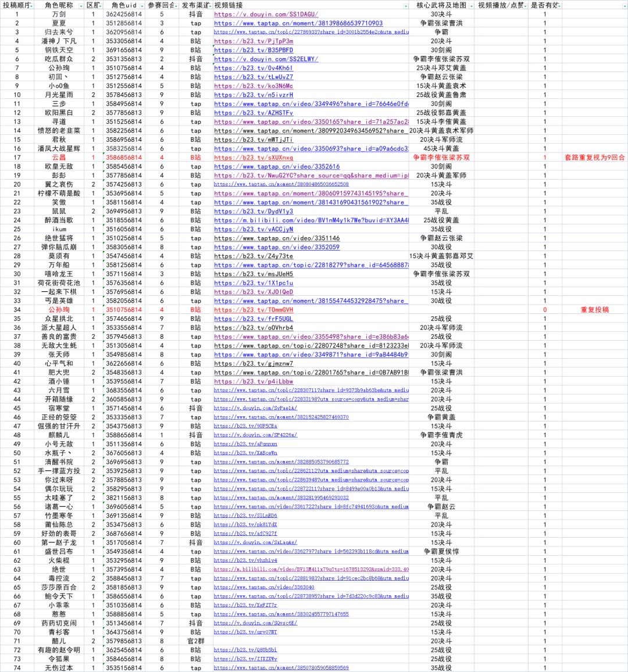
Task: Select the cell 25战役黄盖鲁肃
Action: (441, 95)
